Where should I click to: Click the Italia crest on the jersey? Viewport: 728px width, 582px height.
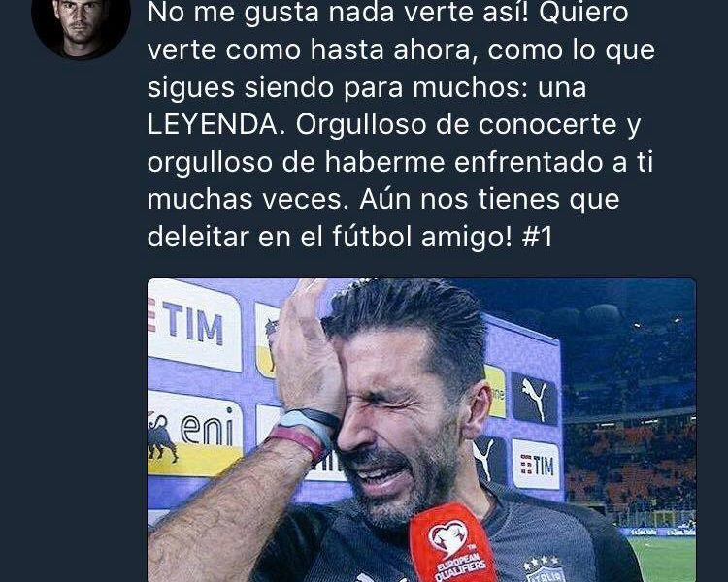click(544, 571)
